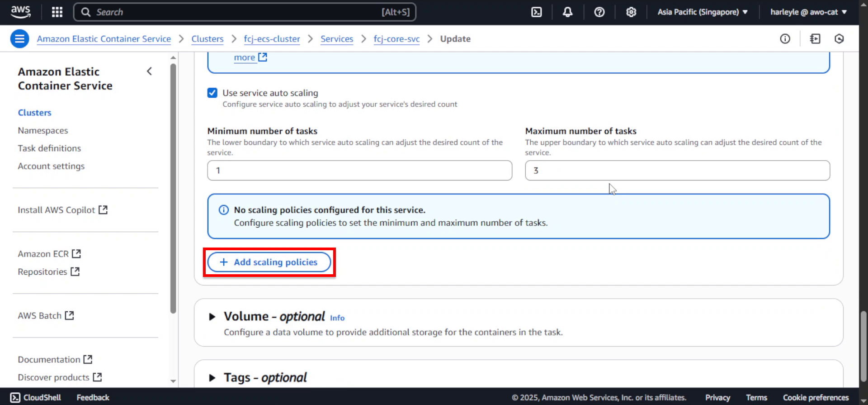Image resolution: width=868 pixels, height=405 pixels.
Task: Open the info panel circle icon
Action: click(785, 39)
